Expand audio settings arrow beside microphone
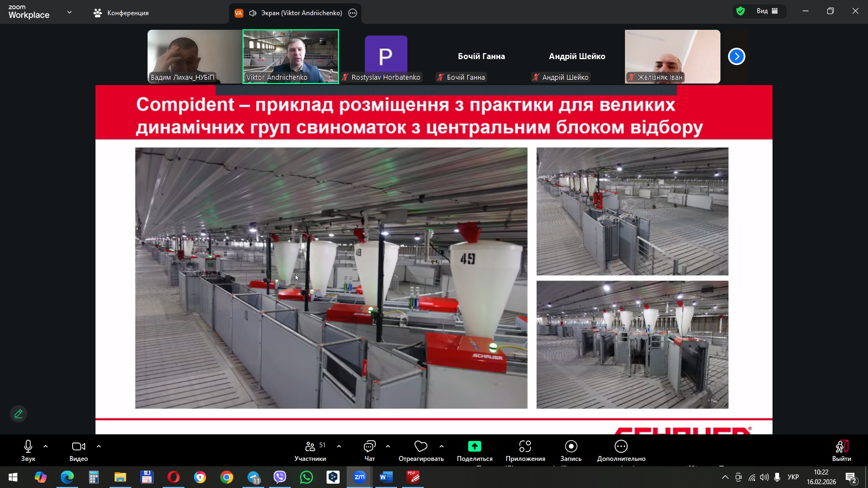868x488 pixels. (x=46, y=446)
